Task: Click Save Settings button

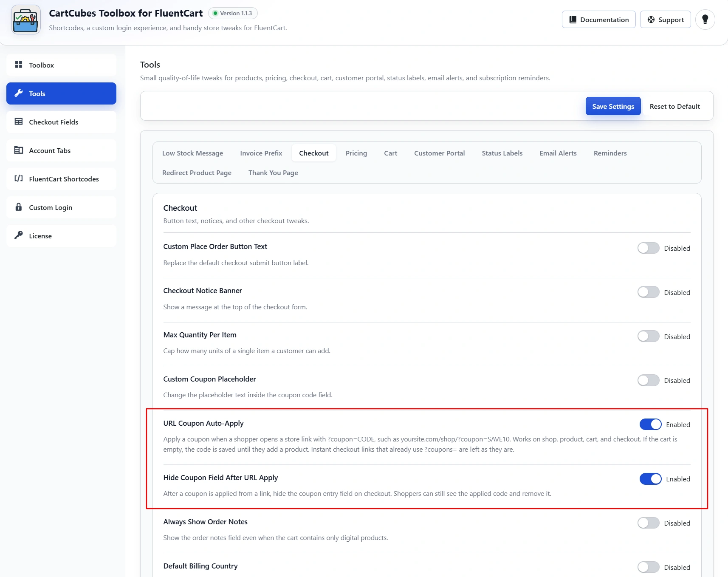Action: 613,106
